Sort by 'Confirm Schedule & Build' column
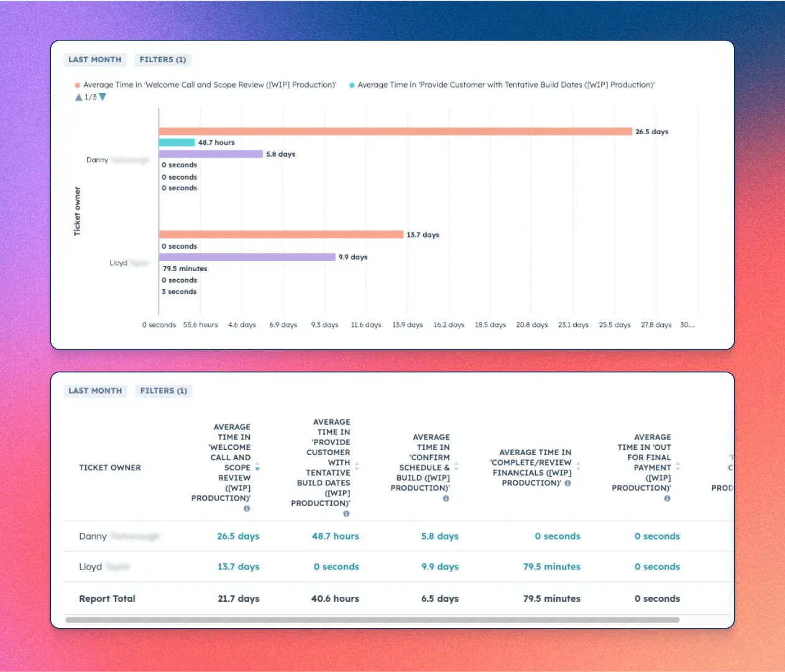785x672 pixels. coord(456,466)
